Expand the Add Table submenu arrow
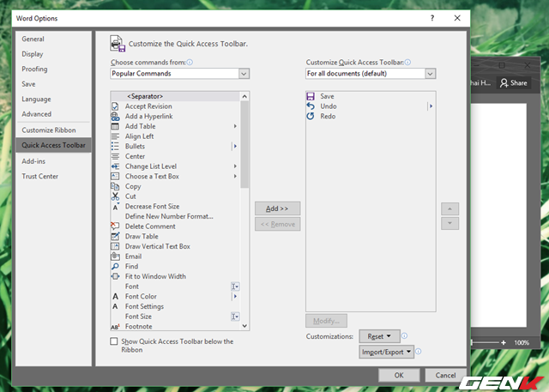549x392 pixels. 235,126
